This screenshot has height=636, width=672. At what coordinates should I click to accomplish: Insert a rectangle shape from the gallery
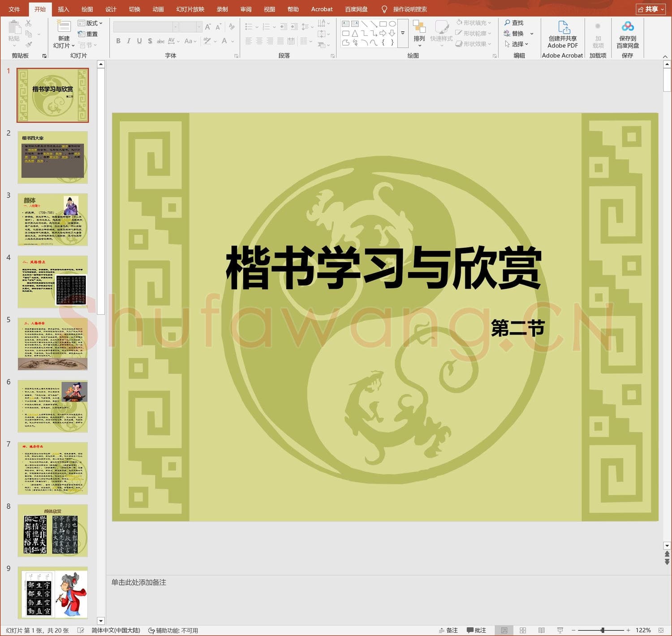click(383, 24)
